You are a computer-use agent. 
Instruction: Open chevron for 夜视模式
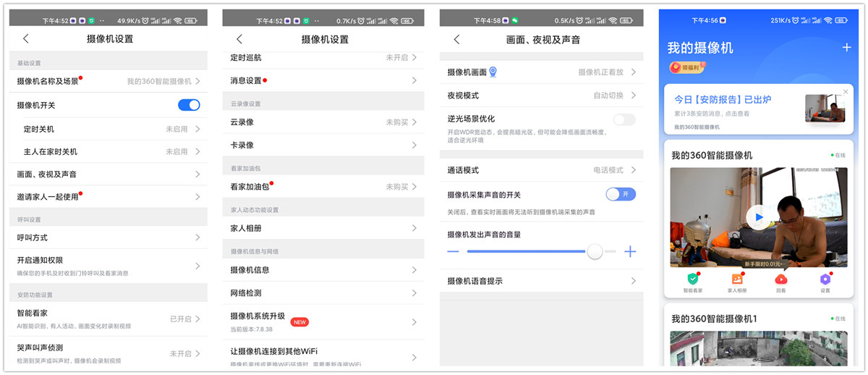633,96
